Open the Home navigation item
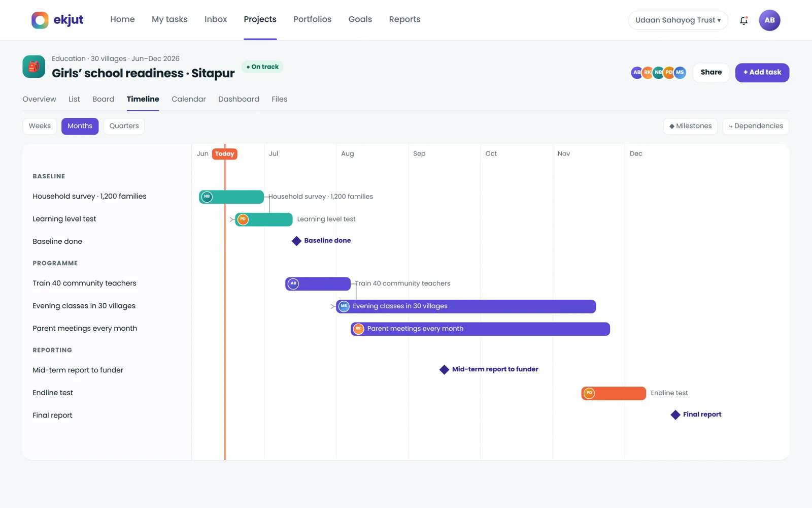This screenshot has width=812, height=508. coord(122,19)
